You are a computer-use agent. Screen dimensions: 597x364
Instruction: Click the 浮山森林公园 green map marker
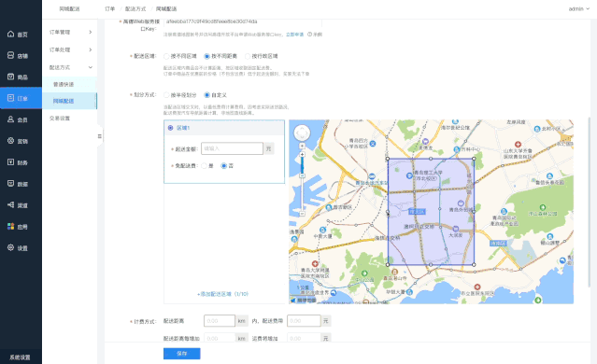coord(543,207)
